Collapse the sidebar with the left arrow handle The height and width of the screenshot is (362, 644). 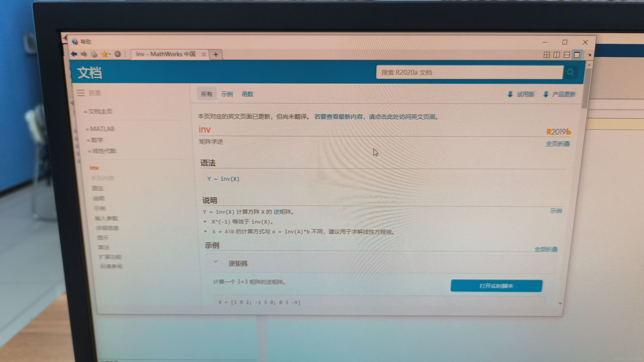click(72, 103)
